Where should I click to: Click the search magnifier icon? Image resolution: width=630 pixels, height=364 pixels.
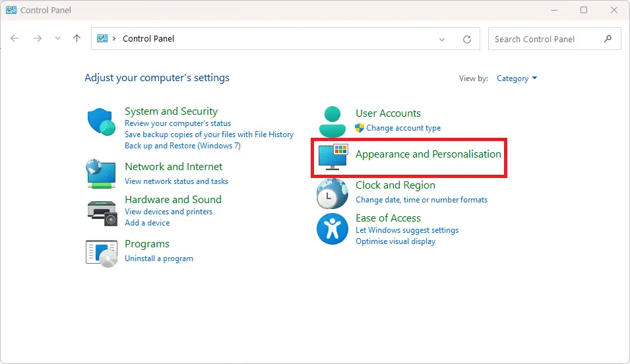click(x=608, y=38)
